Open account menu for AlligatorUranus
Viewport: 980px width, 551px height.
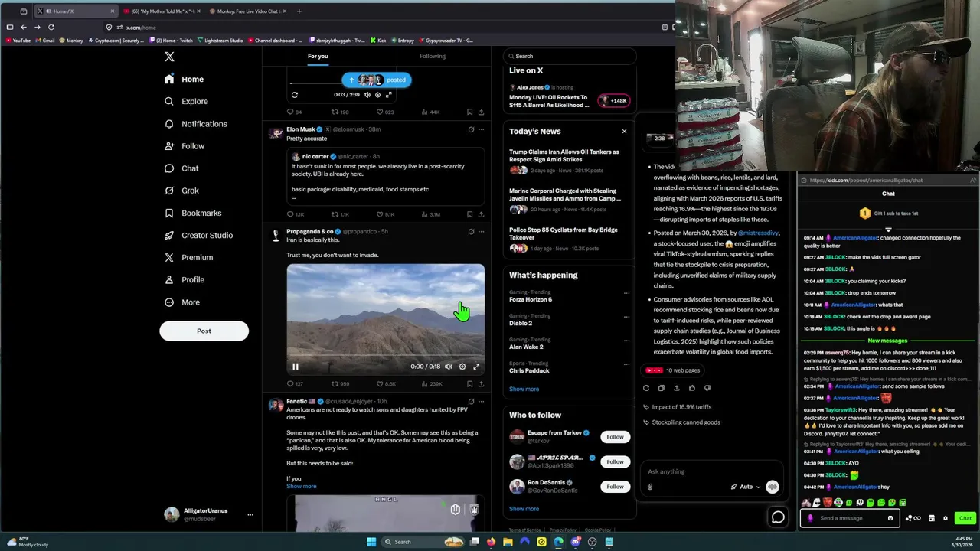click(x=250, y=515)
